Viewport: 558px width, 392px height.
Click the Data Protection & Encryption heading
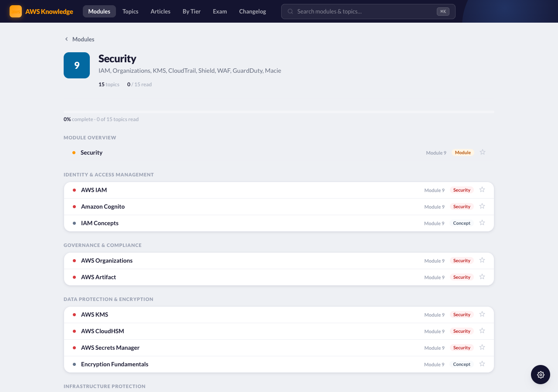(x=109, y=299)
